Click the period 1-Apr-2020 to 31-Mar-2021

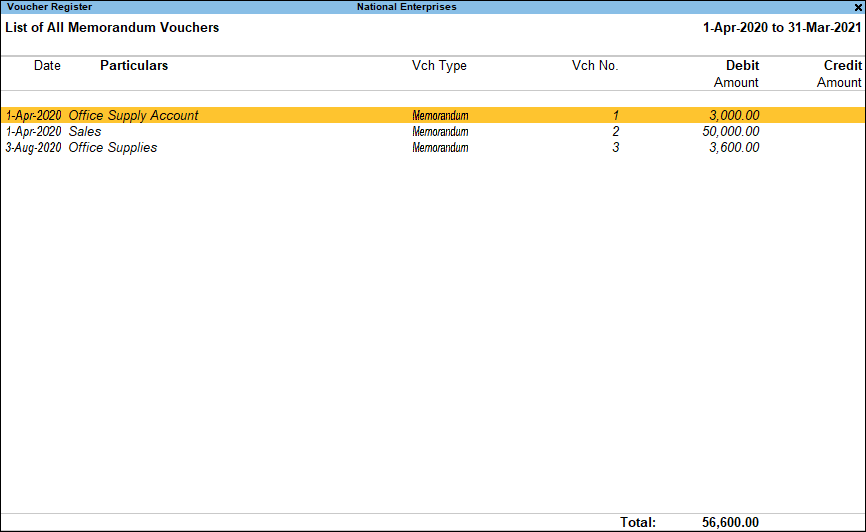pos(782,28)
